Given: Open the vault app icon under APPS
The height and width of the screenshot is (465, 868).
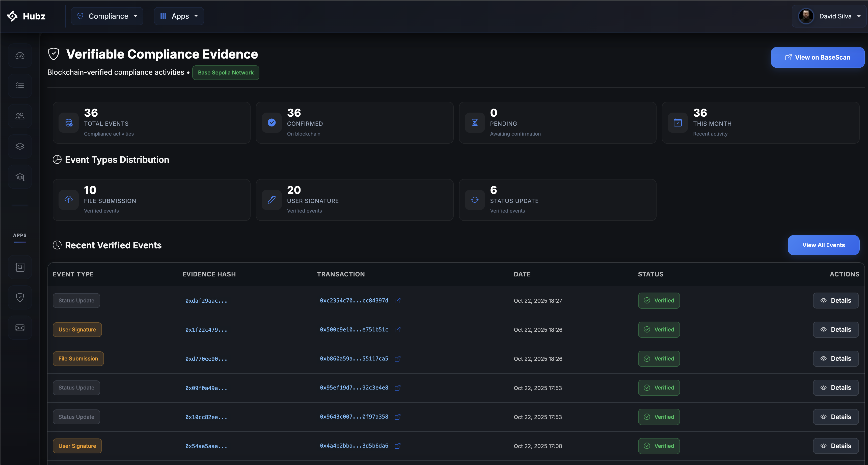Looking at the screenshot, I should [19, 267].
